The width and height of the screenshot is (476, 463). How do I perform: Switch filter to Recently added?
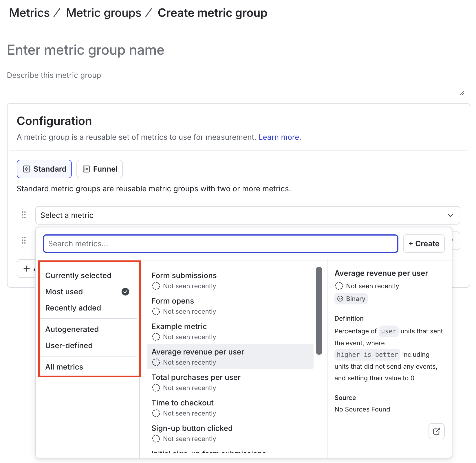73,308
